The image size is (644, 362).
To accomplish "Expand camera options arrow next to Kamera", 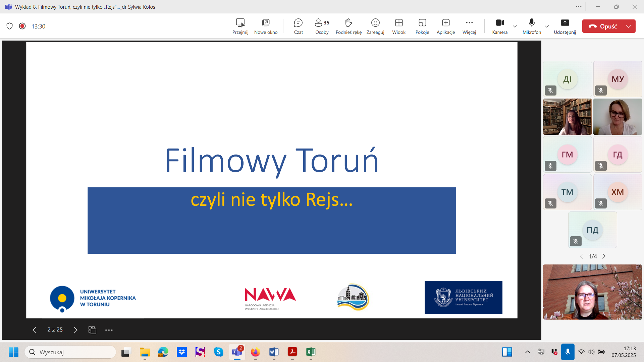I will (x=515, y=26).
